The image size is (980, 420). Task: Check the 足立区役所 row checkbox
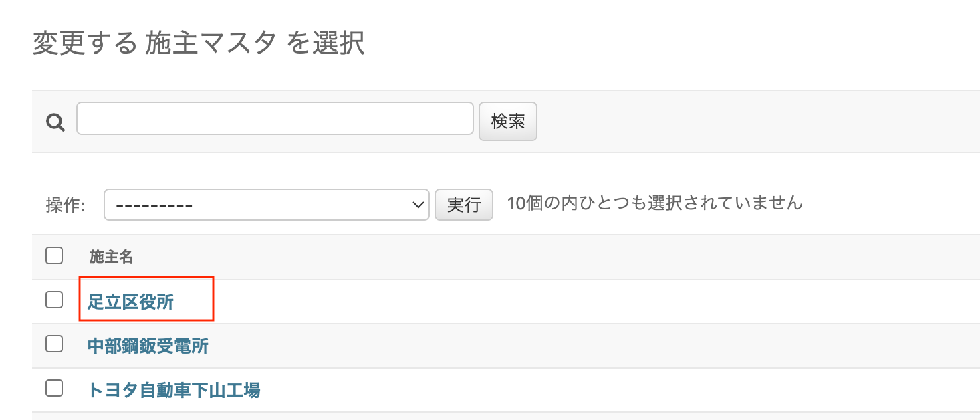click(54, 300)
